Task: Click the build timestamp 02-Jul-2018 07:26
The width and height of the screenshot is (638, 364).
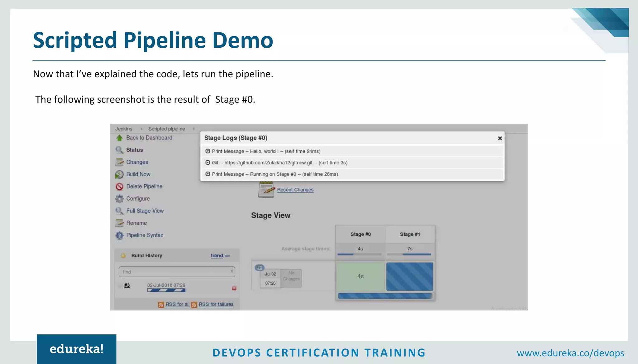Action: click(x=166, y=285)
